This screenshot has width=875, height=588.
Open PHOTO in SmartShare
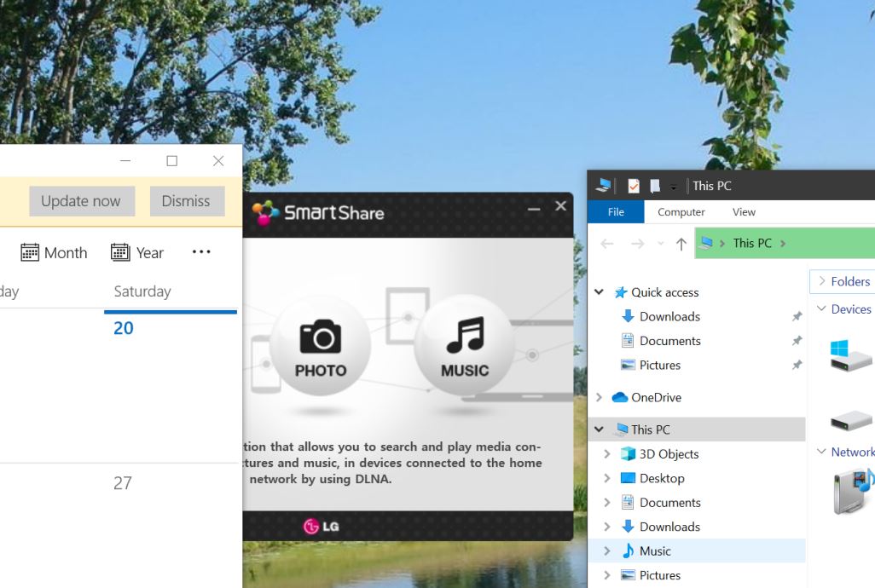pos(321,345)
